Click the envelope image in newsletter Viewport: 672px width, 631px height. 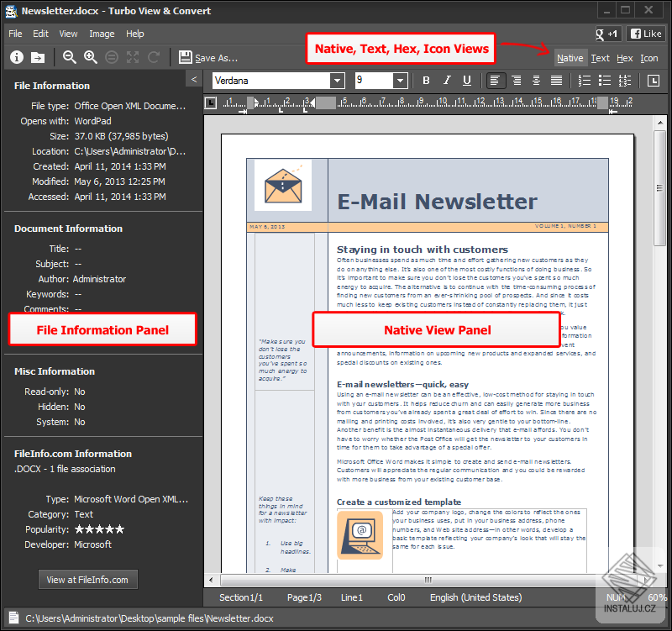[283, 185]
